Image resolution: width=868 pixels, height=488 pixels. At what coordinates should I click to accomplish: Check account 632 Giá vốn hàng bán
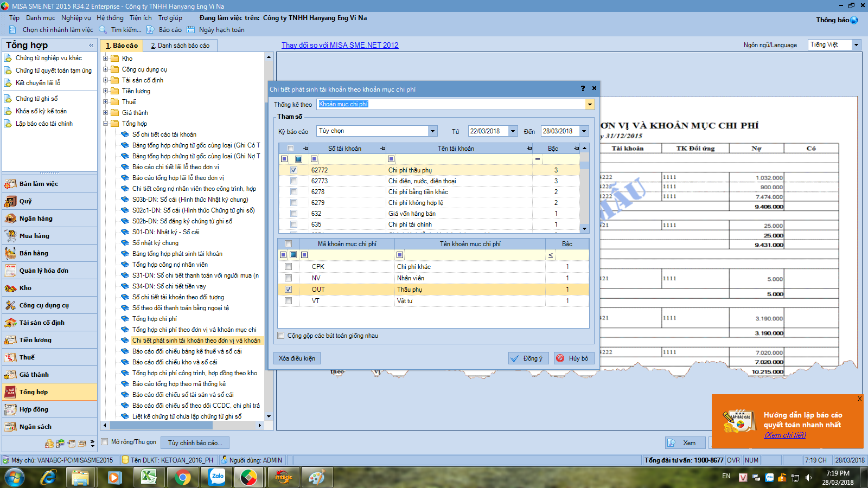(293, 214)
